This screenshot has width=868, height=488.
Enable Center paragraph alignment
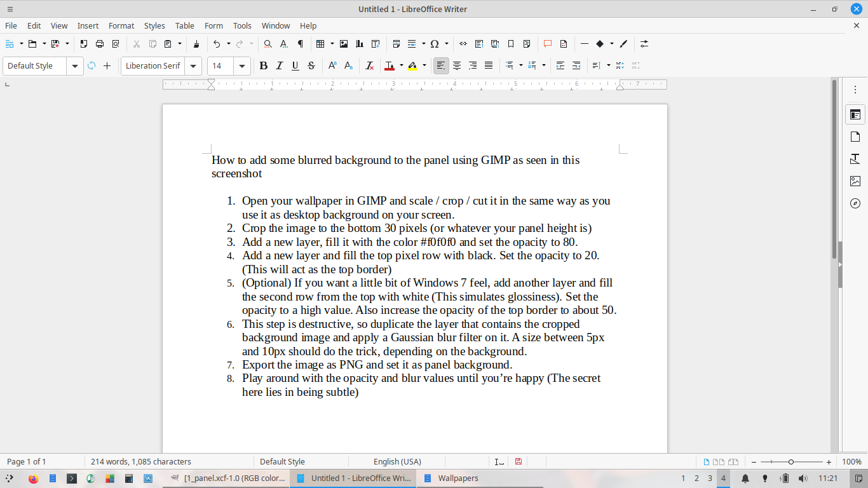457,65
